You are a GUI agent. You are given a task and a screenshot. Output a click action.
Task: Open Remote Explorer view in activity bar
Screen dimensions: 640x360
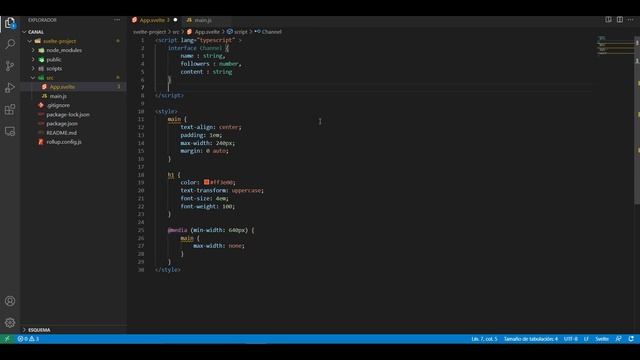coord(10,131)
